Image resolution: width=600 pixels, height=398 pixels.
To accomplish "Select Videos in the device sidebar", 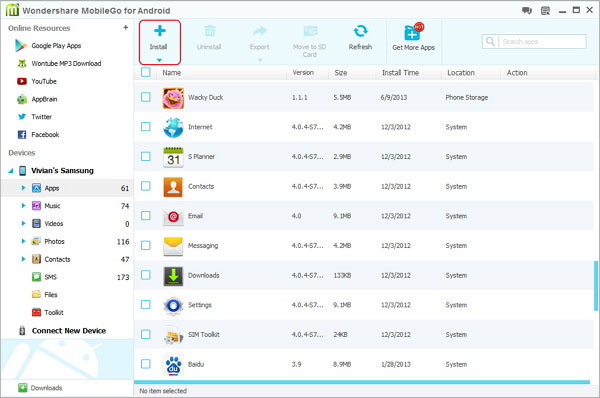I will coord(54,223).
